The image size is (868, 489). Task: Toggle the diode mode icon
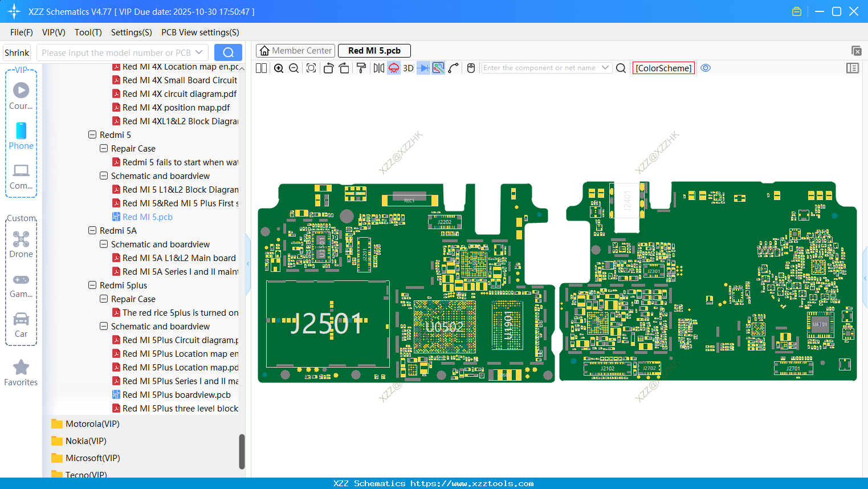pyautogui.click(x=423, y=68)
